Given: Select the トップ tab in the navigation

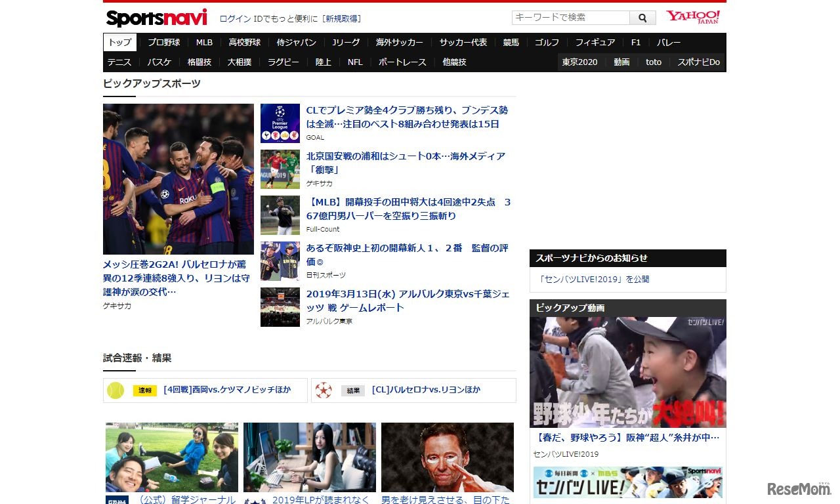Looking at the screenshot, I should (x=120, y=42).
